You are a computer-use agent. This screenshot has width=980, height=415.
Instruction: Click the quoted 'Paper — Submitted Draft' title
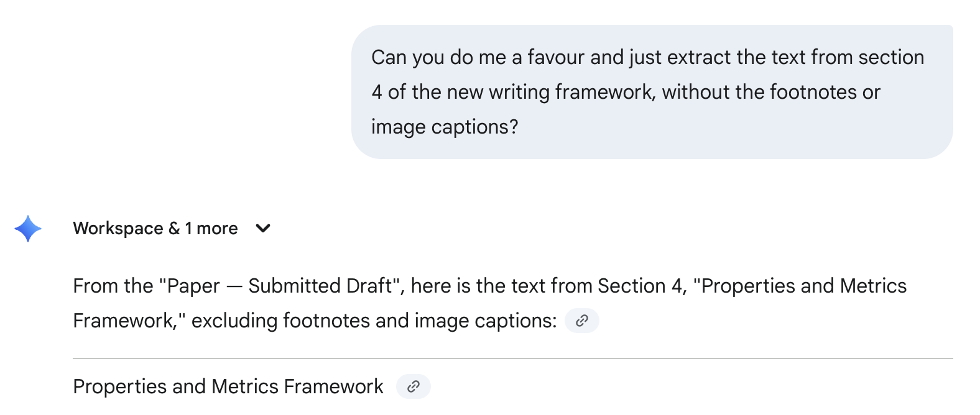(282, 286)
